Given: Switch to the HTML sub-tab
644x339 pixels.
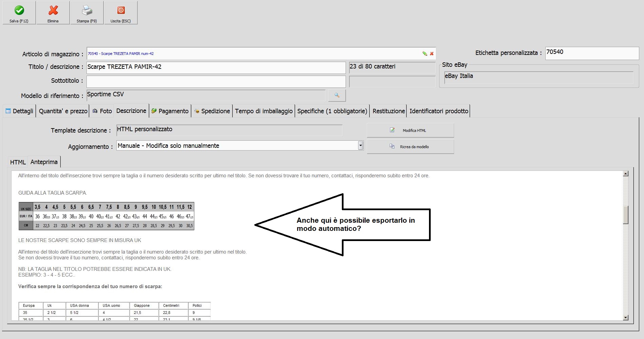Looking at the screenshot, I should tap(18, 162).
